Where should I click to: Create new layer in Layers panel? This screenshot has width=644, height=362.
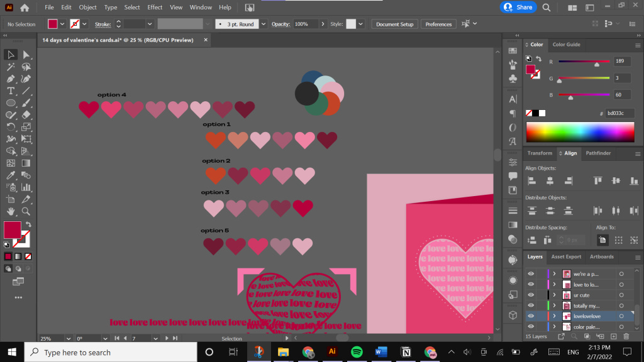[x=614, y=337]
